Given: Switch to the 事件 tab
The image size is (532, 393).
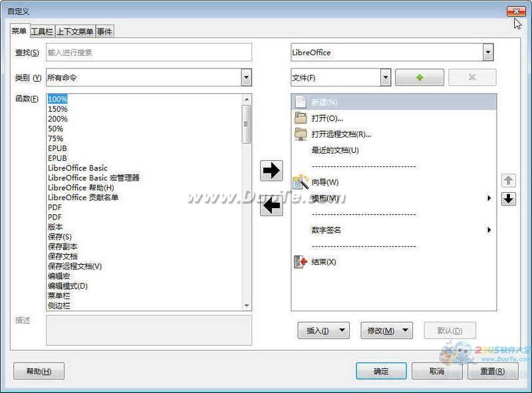Looking at the screenshot, I should coord(104,31).
